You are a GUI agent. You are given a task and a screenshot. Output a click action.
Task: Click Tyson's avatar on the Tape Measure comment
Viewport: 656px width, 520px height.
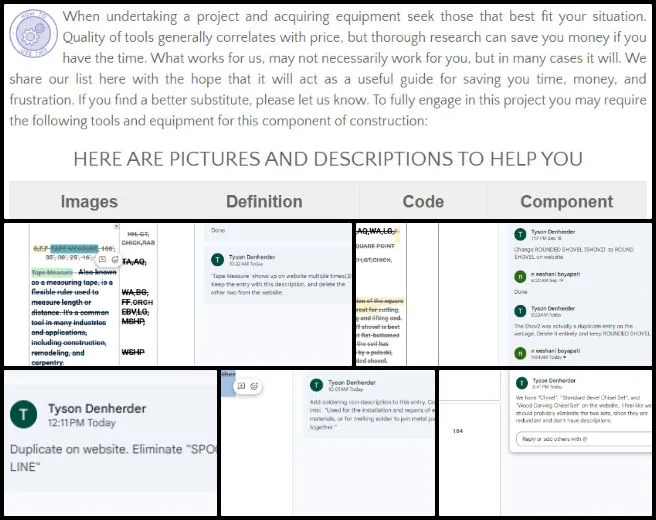point(218,260)
